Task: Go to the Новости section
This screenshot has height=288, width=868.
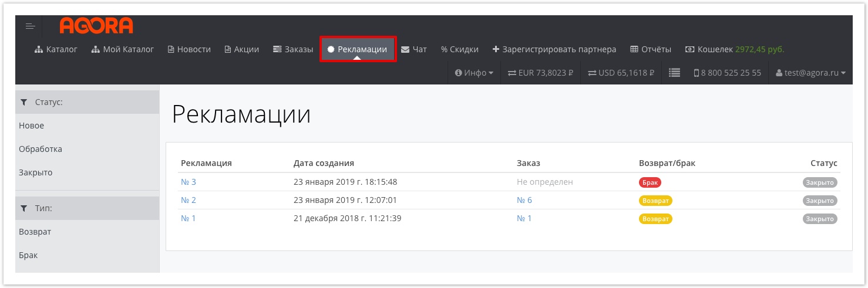Action: 189,49
